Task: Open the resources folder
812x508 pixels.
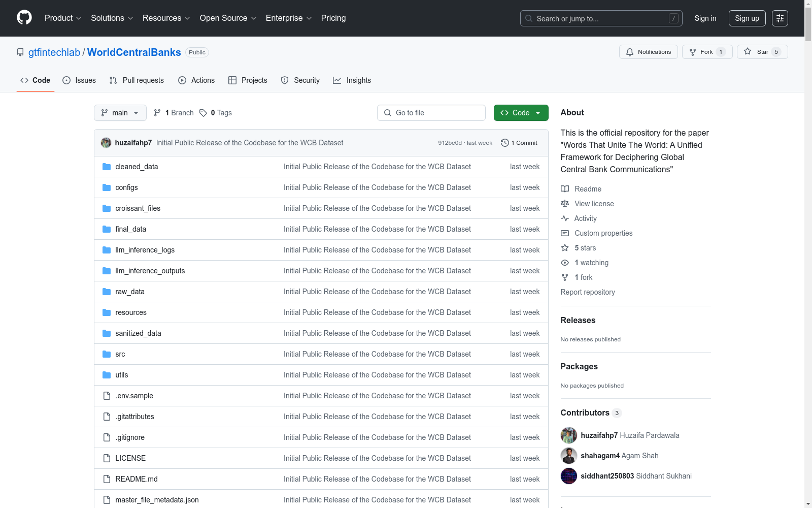Action: 131,312
